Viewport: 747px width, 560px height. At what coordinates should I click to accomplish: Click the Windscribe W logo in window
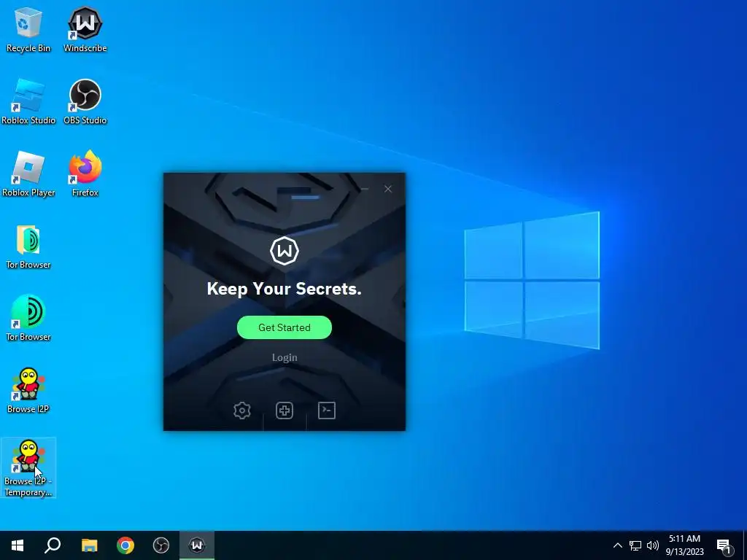(285, 251)
